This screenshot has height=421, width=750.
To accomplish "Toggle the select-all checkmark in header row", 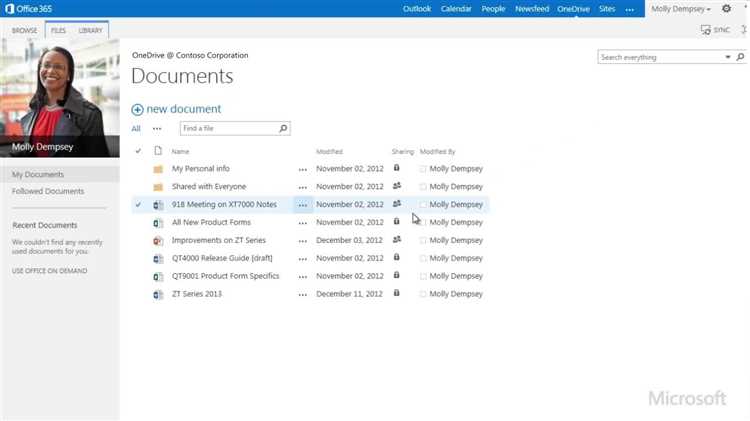I will (x=138, y=151).
